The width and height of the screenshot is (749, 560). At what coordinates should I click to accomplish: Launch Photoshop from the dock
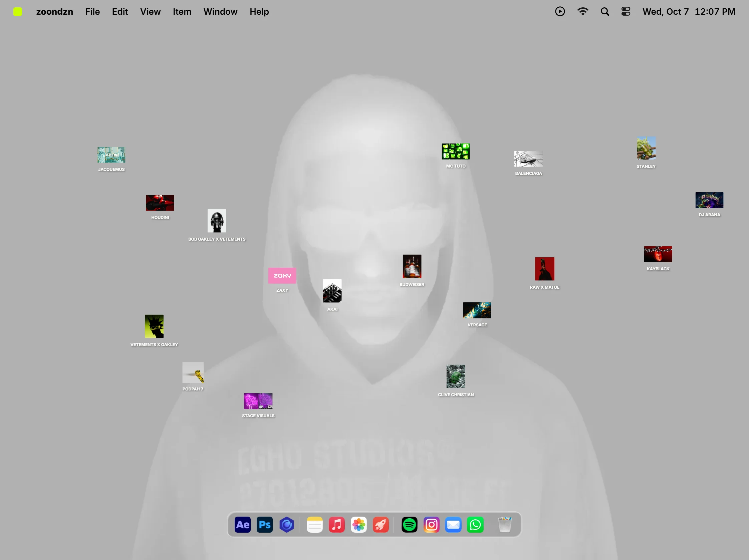tap(264, 525)
